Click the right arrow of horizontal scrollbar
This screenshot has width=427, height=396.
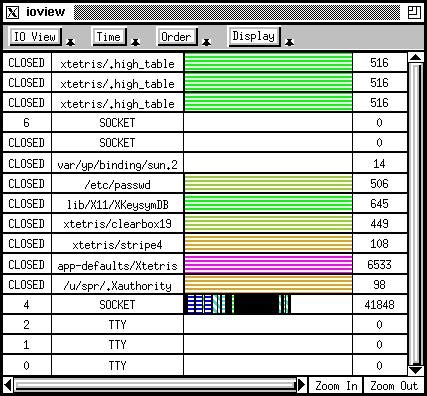click(301, 385)
